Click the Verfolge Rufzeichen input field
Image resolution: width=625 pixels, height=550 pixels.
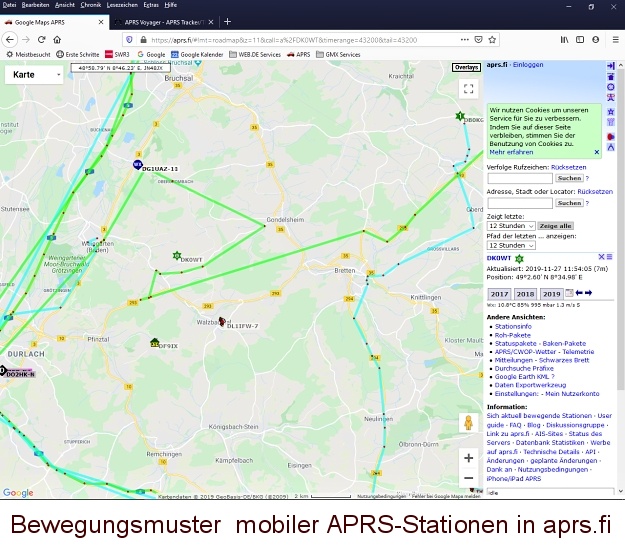(x=520, y=178)
